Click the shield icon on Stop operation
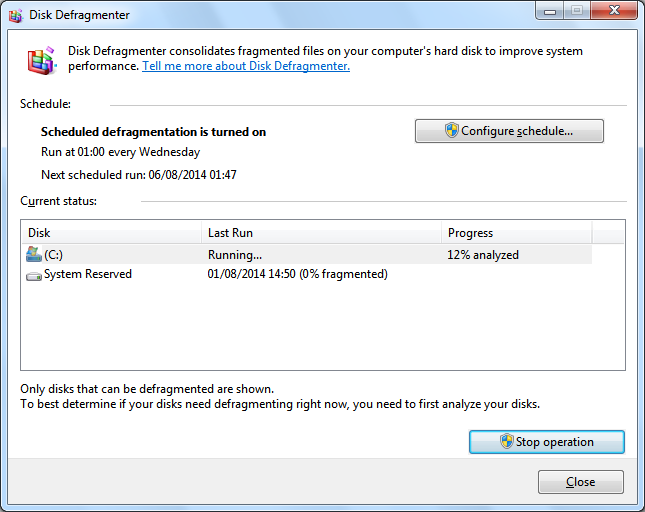 click(x=506, y=442)
